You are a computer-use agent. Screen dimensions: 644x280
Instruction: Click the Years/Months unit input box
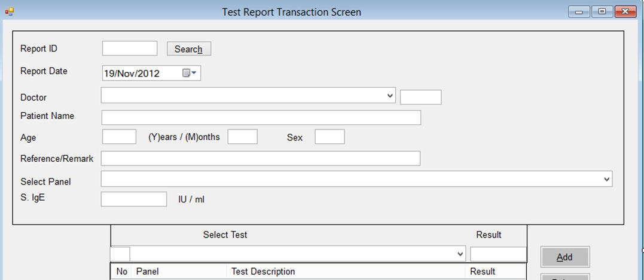point(243,137)
